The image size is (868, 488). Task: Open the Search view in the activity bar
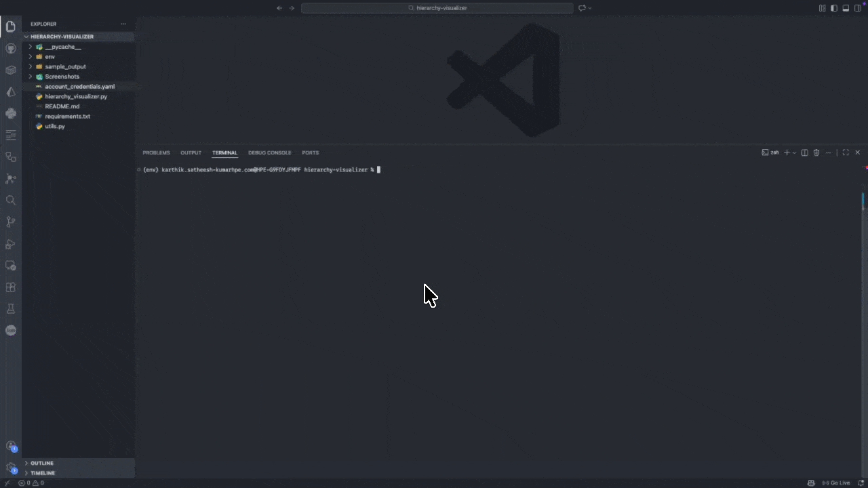[11, 200]
